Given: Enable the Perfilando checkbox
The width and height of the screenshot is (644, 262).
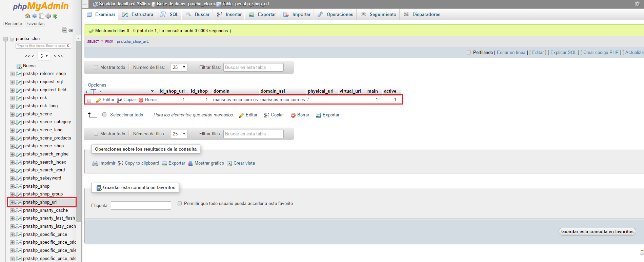Looking at the screenshot, I should (x=469, y=52).
